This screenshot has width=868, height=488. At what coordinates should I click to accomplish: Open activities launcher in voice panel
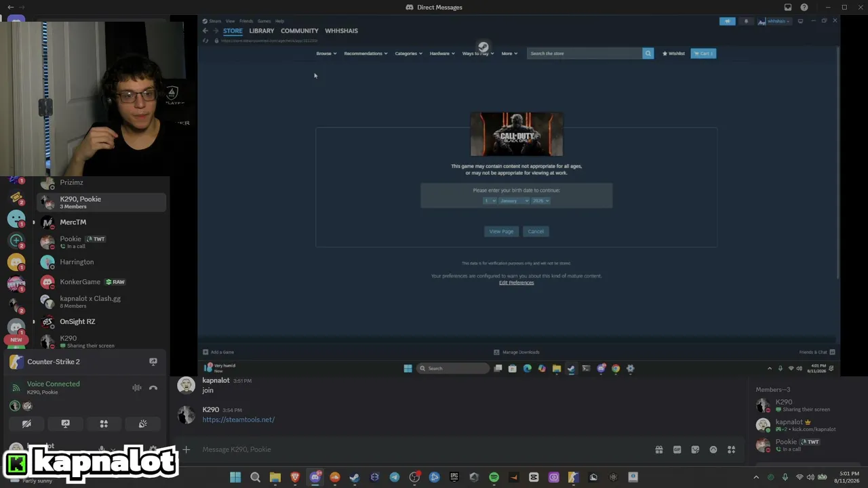point(104,424)
